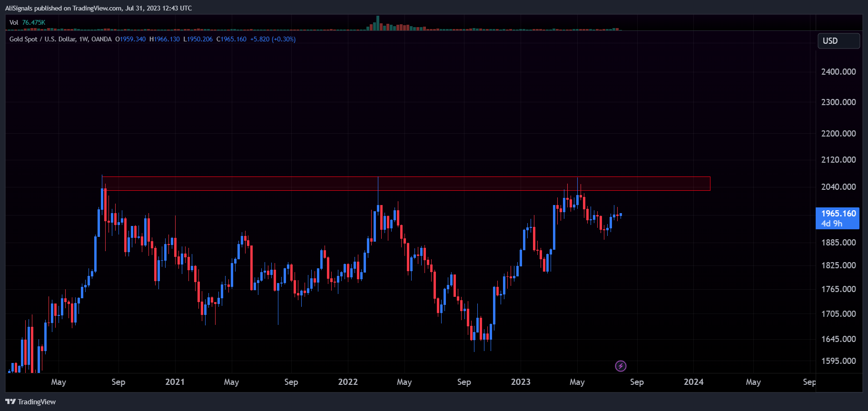Click the 1705.000 price axis label

838,314
